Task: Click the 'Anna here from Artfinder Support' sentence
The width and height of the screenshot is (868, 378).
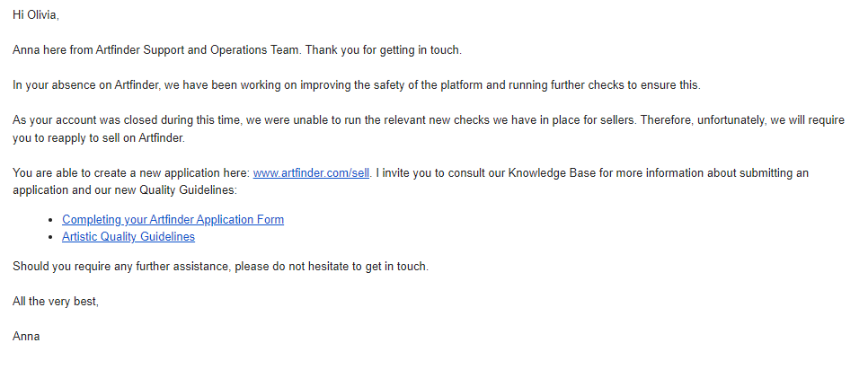Action: (x=157, y=49)
